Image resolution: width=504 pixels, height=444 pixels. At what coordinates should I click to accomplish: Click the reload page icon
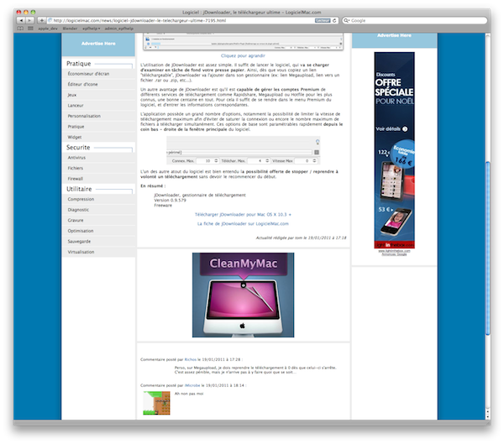(334, 20)
